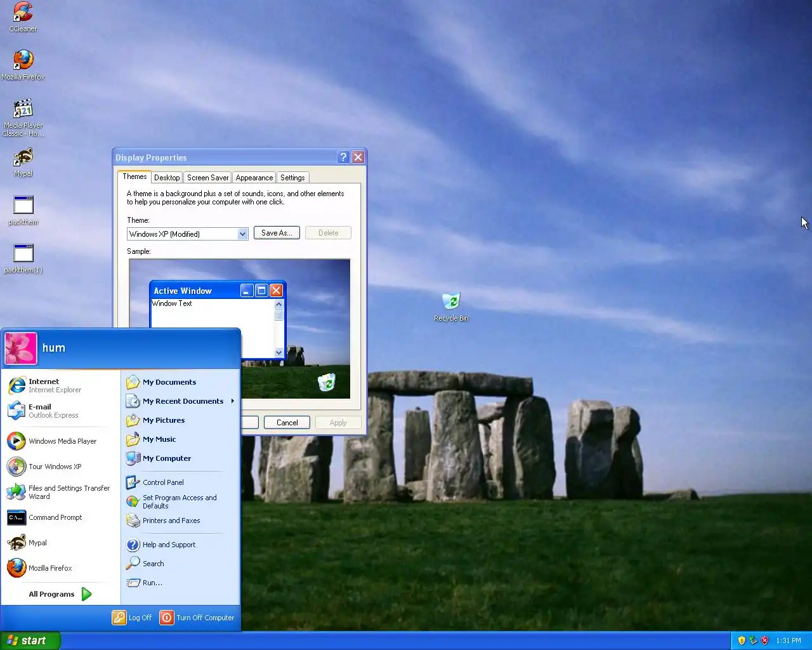
Task: Open Media Player Classic desktop icon
Action: [x=23, y=117]
